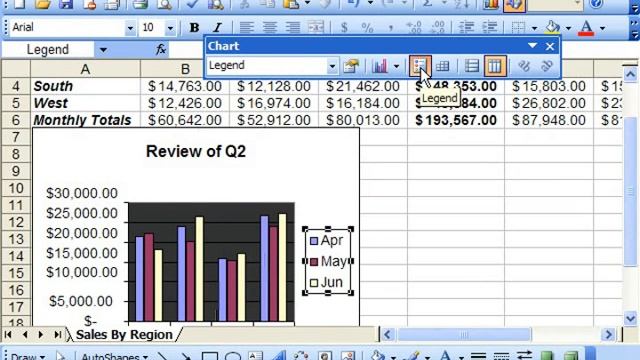Select column A header

pyautogui.click(x=85, y=69)
